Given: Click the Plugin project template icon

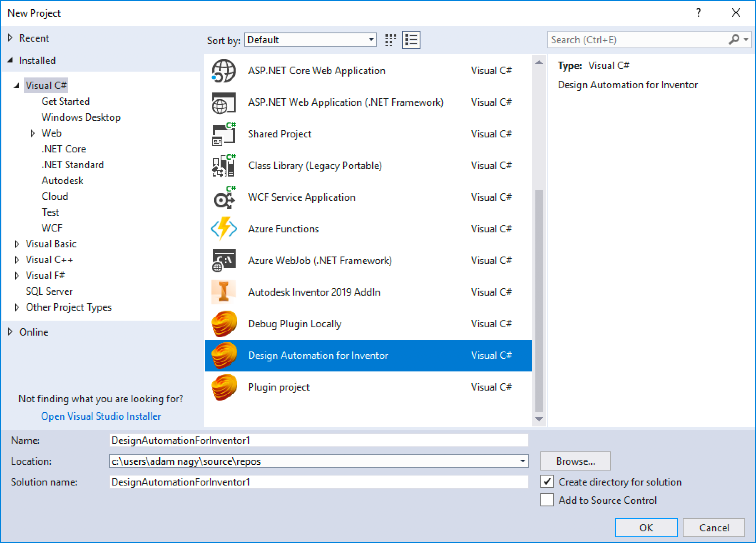Looking at the screenshot, I should [x=224, y=387].
